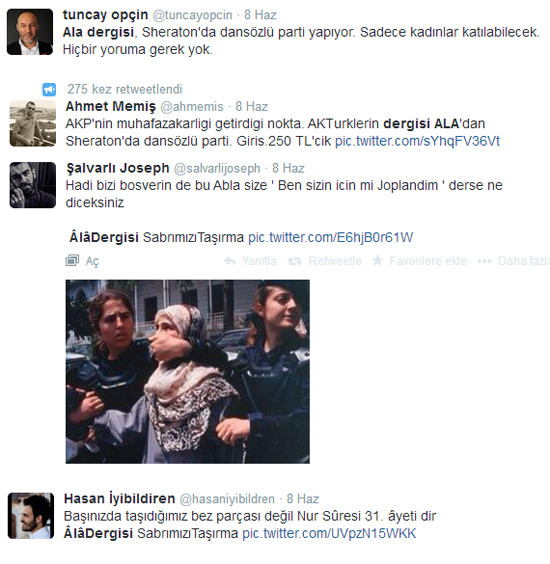Open the Daha fazla three-dots menu
The width and height of the screenshot is (550, 564).
coord(485,261)
